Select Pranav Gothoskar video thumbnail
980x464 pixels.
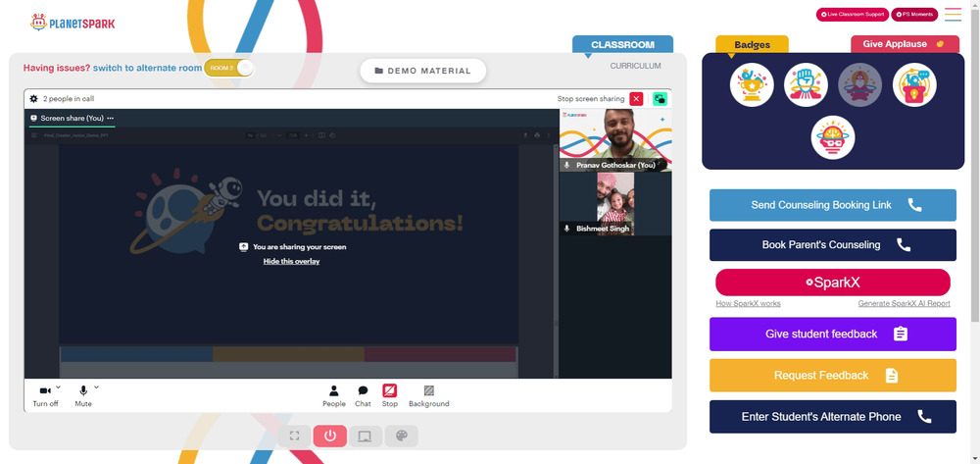[x=615, y=140]
